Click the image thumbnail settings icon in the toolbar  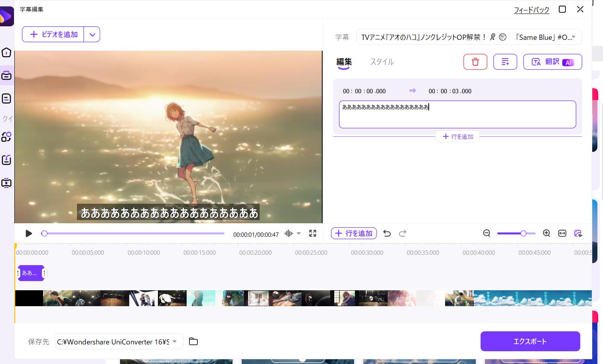578,233
